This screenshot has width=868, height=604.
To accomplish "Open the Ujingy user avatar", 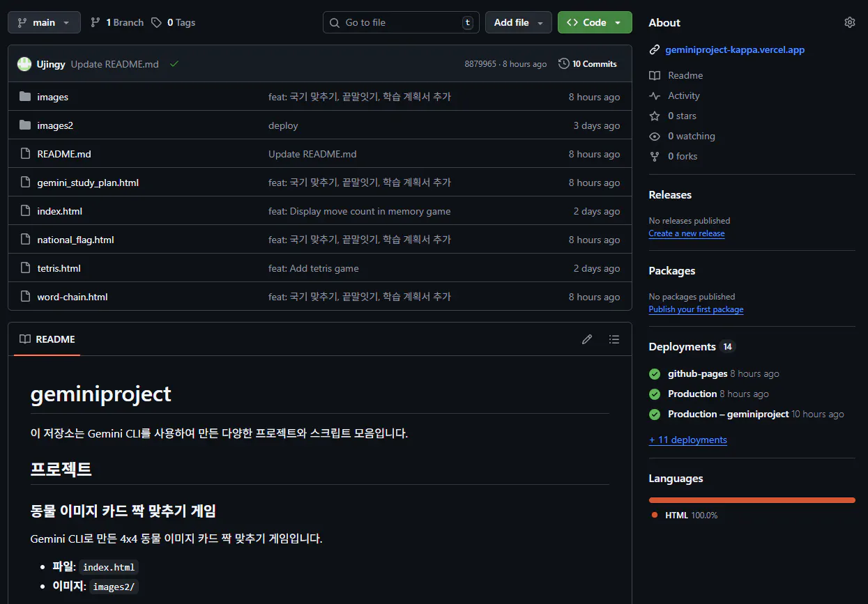I will tap(24, 63).
